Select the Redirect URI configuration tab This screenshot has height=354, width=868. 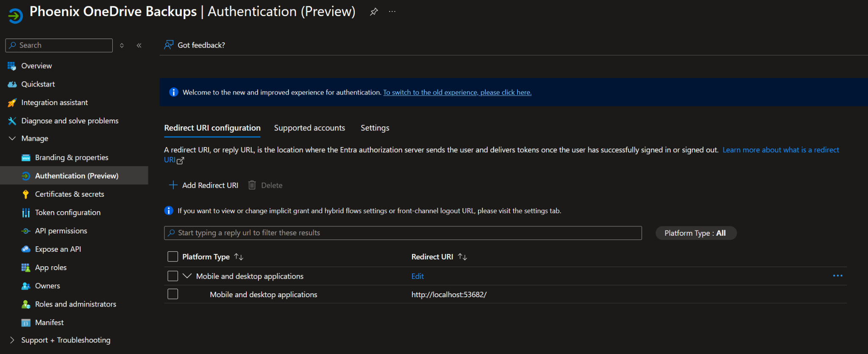click(x=212, y=128)
